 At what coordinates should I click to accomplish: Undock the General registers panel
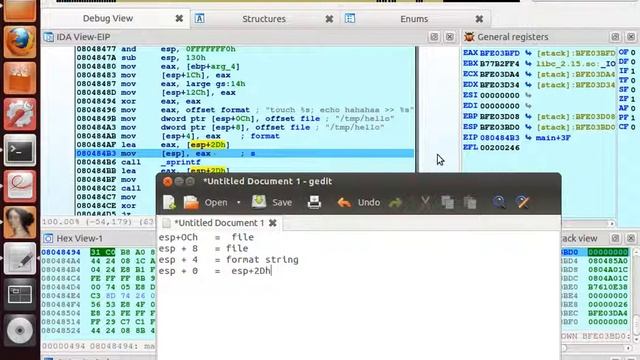615,37
